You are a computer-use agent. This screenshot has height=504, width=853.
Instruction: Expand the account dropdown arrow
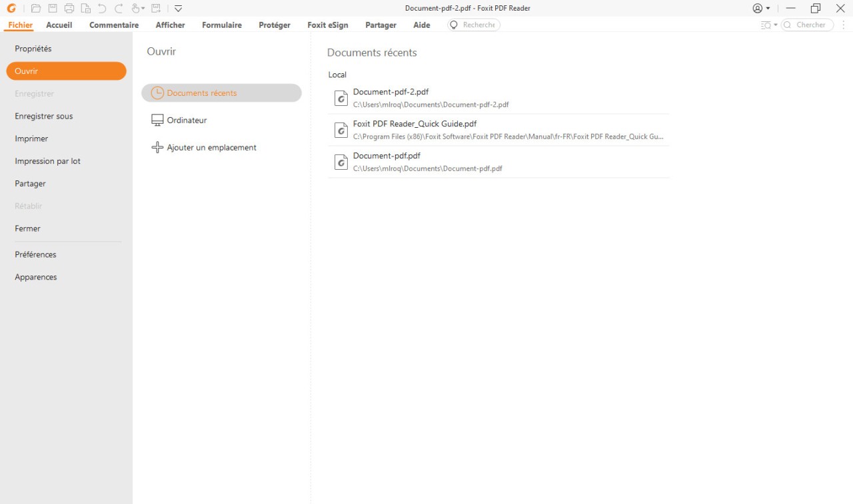768,8
